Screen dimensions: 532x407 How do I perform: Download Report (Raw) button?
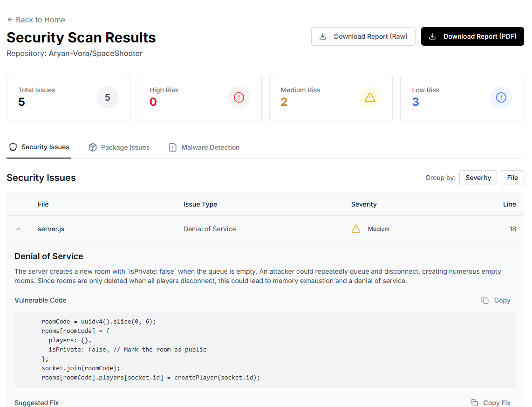tap(363, 36)
